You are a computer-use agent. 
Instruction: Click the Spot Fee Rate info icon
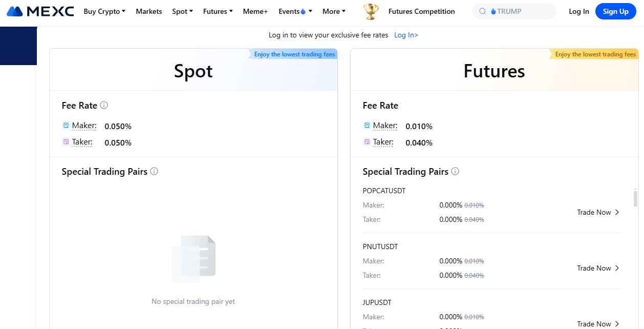click(x=104, y=105)
